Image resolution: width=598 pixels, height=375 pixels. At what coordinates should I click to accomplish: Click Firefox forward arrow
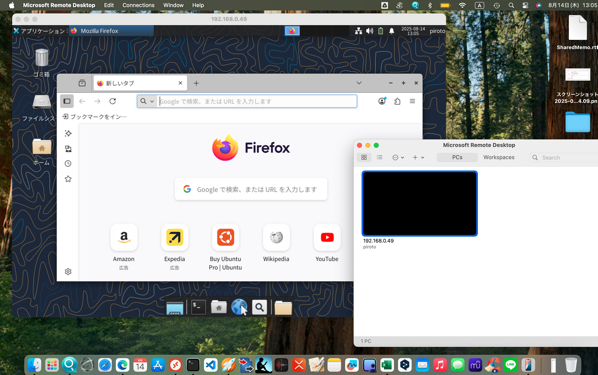pyautogui.click(x=97, y=101)
